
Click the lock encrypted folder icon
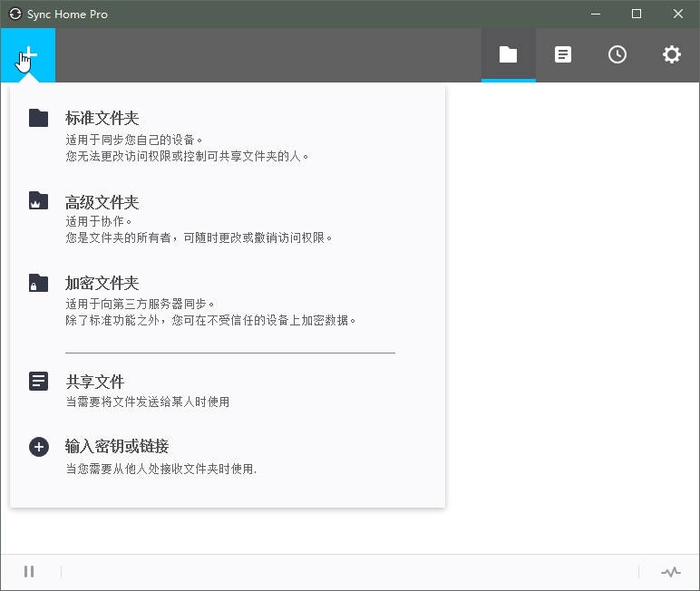(x=38, y=283)
